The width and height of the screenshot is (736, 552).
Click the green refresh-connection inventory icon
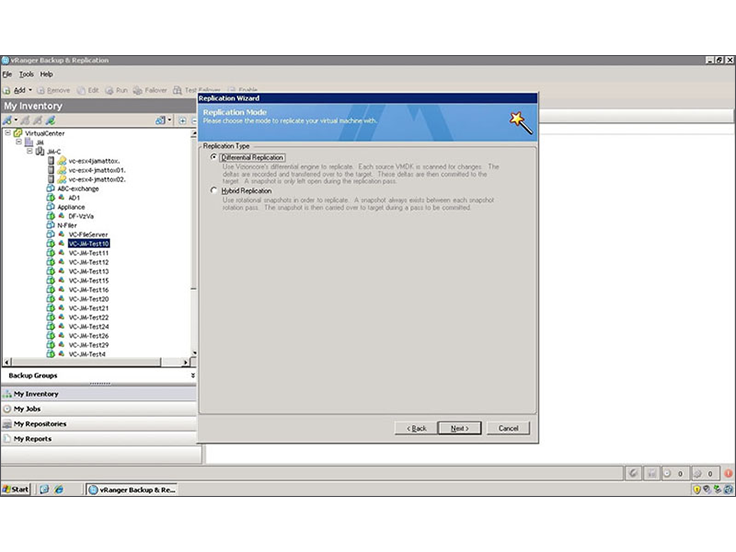[x=50, y=121]
